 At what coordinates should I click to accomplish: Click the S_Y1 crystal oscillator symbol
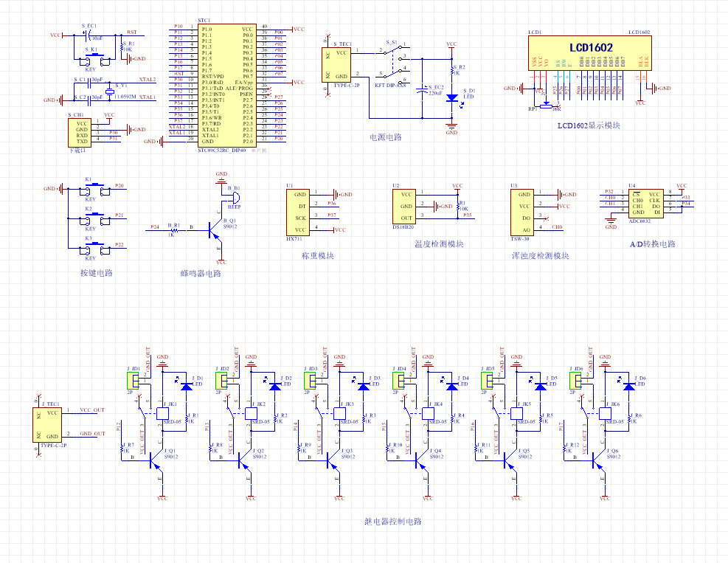(x=109, y=91)
